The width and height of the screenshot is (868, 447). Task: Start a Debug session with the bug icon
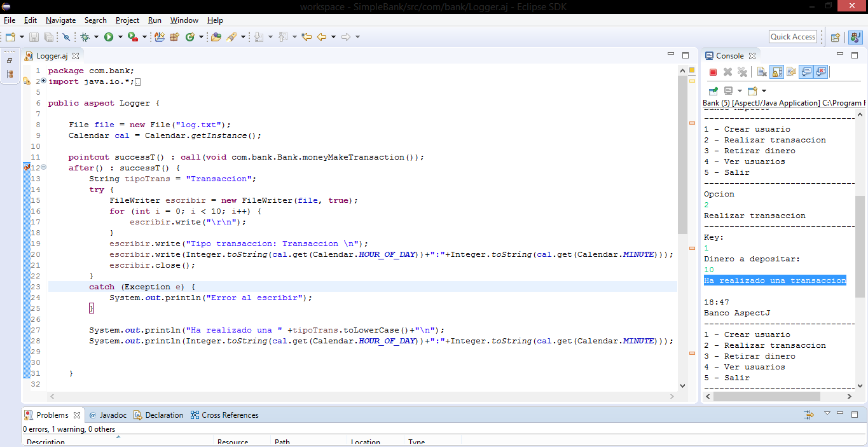click(86, 36)
